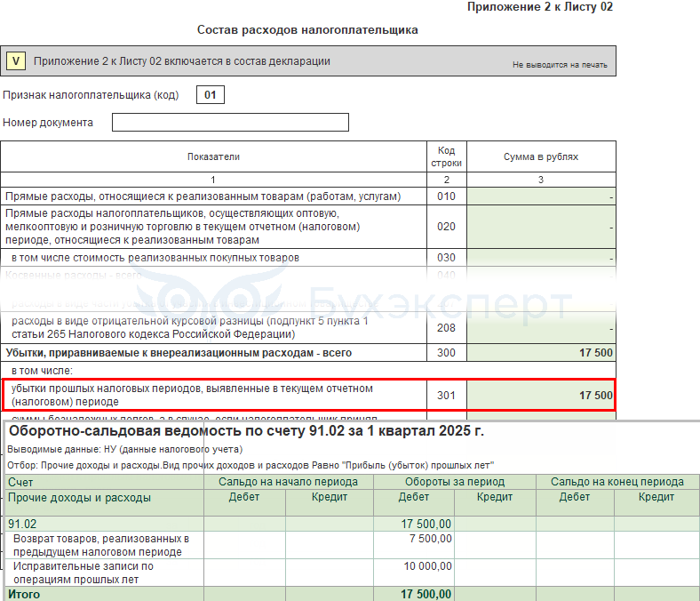Click the 'Показатели' column header

pos(213,156)
